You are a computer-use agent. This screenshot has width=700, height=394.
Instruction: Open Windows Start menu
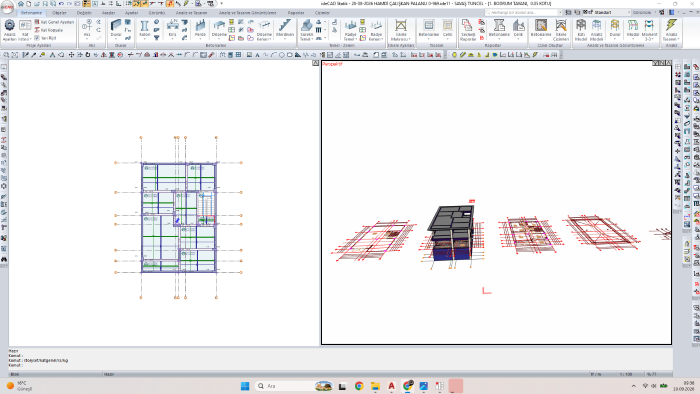(x=245, y=386)
